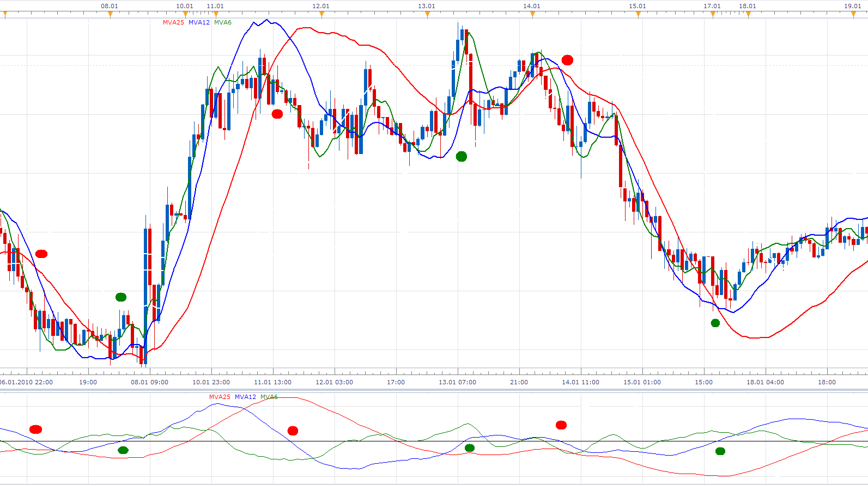Click green signal dot below the 13.01 07:00 dip
The height and width of the screenshot is (485, 868).
coord(462,157)
